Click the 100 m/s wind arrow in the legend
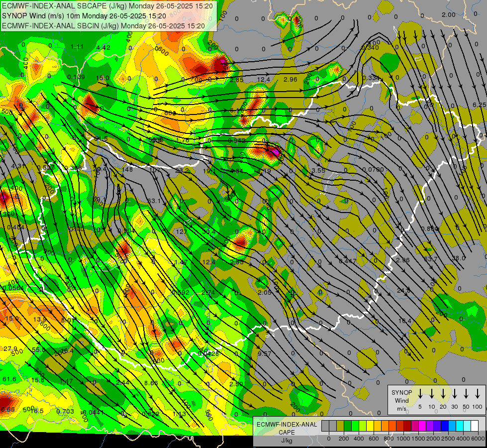The height and width of the screenshot is (448, 487). tap(478, 394)
